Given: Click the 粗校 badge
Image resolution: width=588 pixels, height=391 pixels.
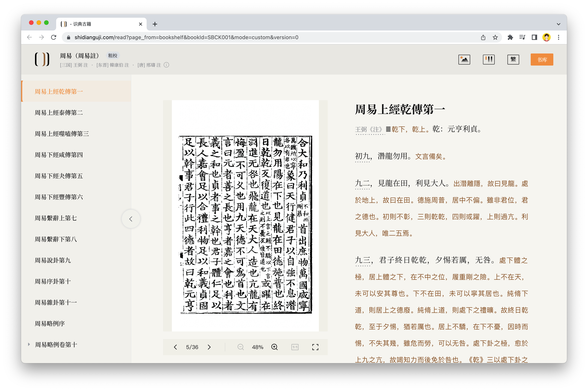Looking at the screenshot, I should 113,55.
